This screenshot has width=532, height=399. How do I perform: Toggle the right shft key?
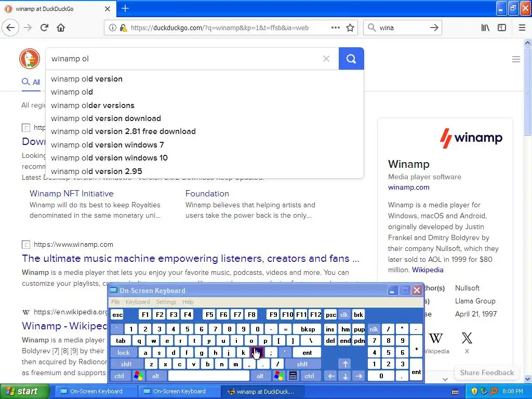(302, 364)
